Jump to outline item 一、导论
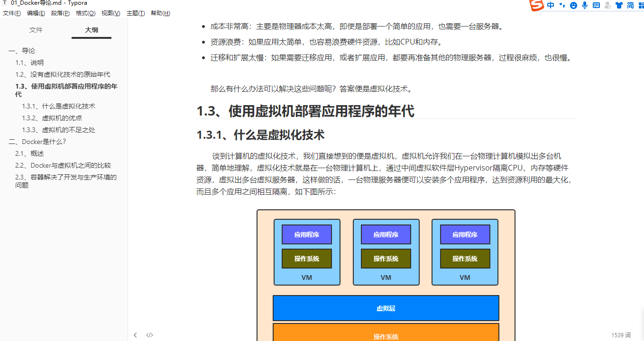644x341 pixels. (x=22, y=51)
